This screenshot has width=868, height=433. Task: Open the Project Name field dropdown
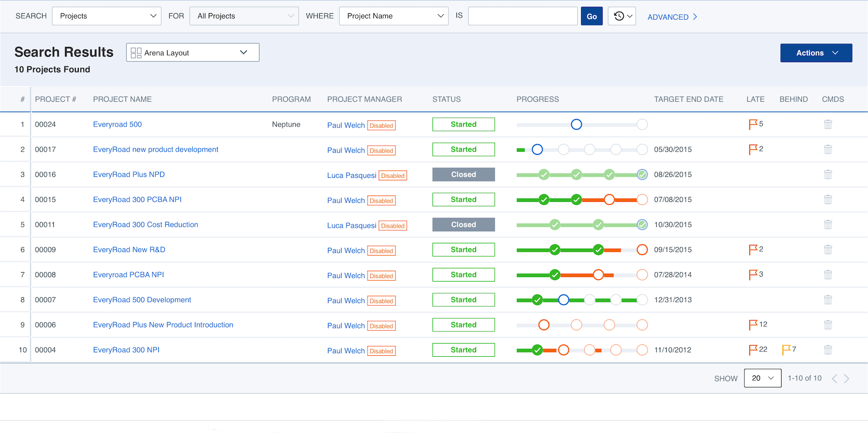[x=393, y=16]
